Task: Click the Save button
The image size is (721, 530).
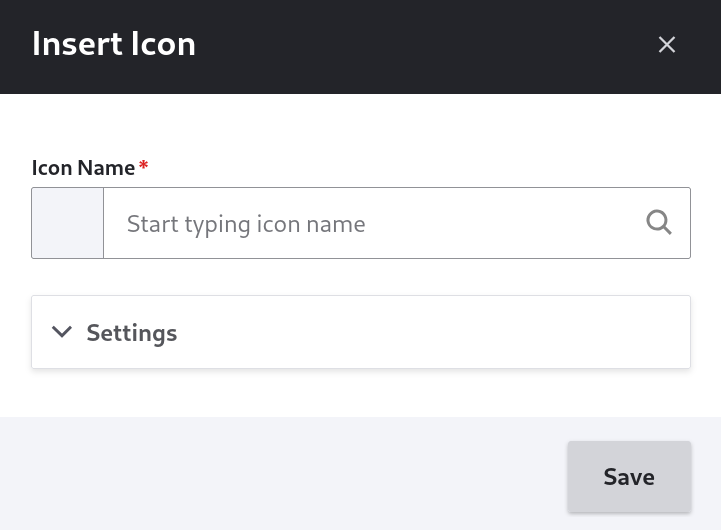Action: tap(629, 477)
